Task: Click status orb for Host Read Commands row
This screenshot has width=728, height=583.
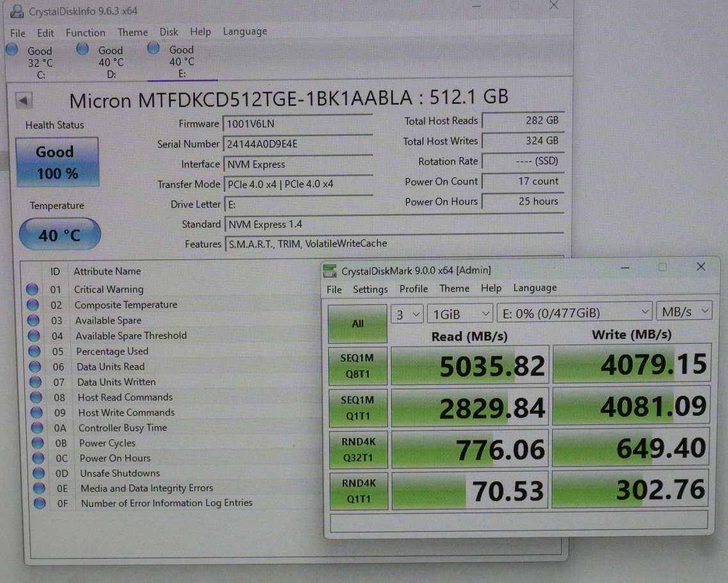Action: (36, 397)
